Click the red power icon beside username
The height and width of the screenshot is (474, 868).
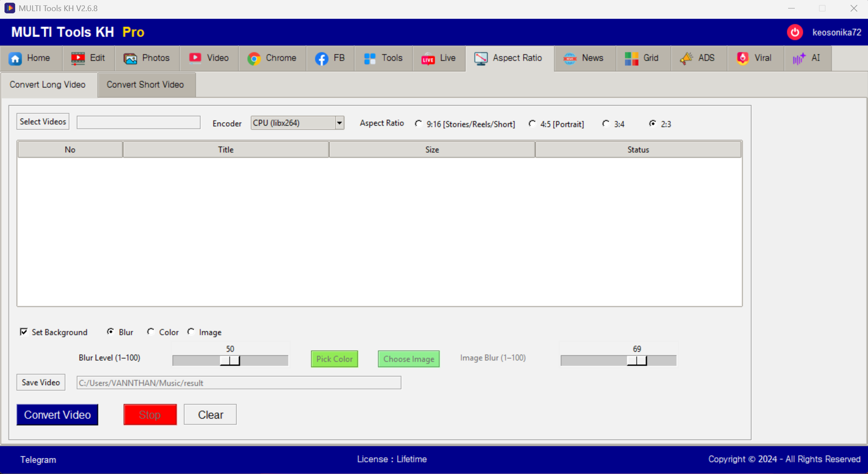[795, 32]
